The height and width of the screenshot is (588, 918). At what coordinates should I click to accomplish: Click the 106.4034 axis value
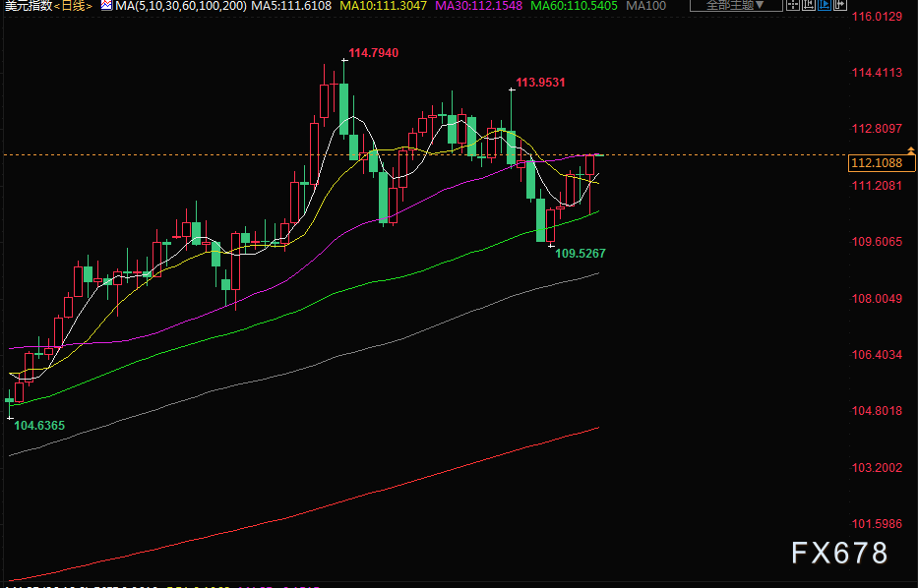click(x=877, y=355)
